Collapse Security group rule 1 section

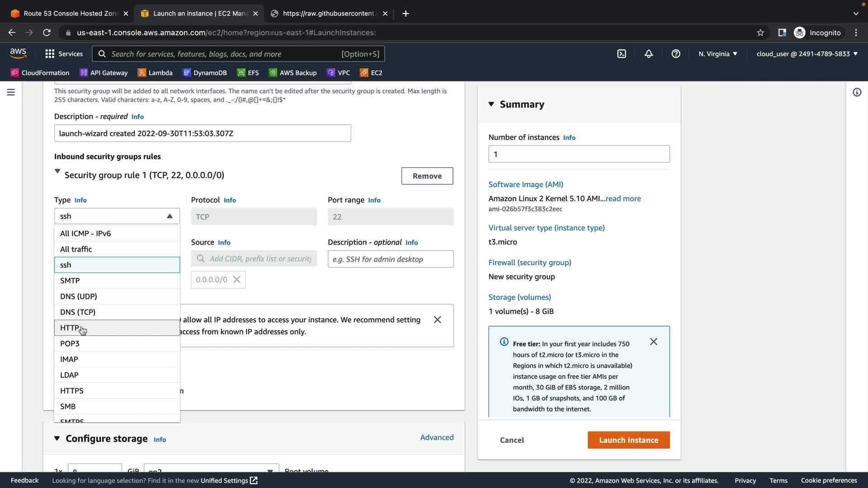point(57,172)
